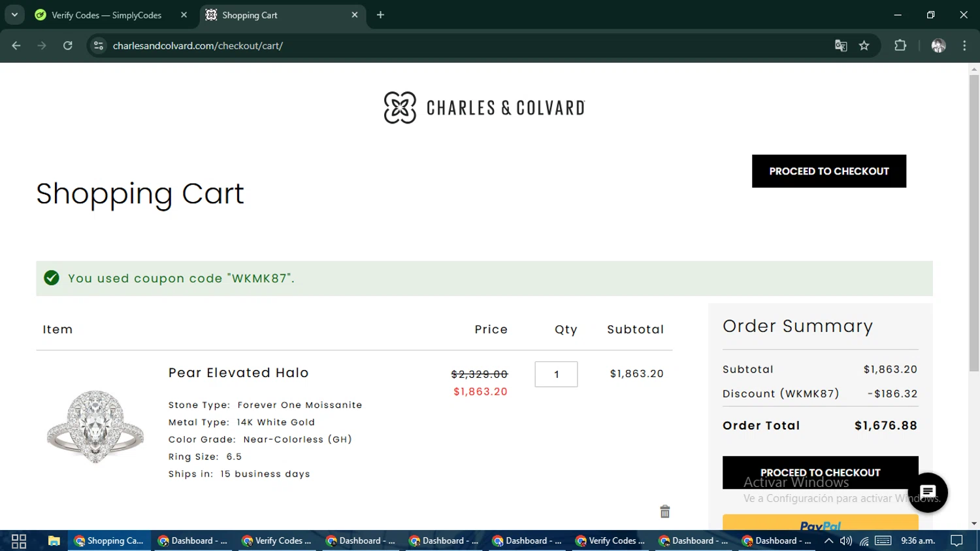This screenshot has height=551, width=980.
Task: Open the Google Translate page icon
Action: [841, 46]
